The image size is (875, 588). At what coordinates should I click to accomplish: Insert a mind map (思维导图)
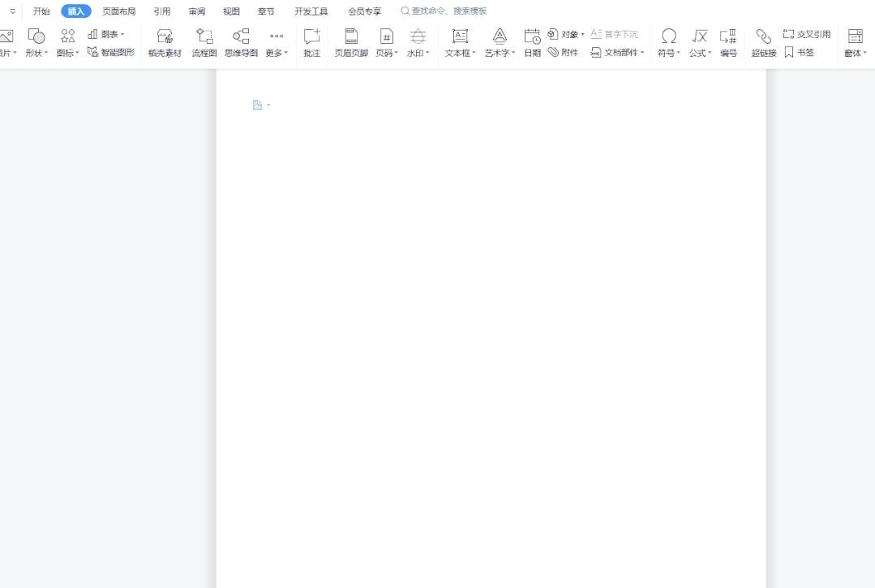[241, 43]
